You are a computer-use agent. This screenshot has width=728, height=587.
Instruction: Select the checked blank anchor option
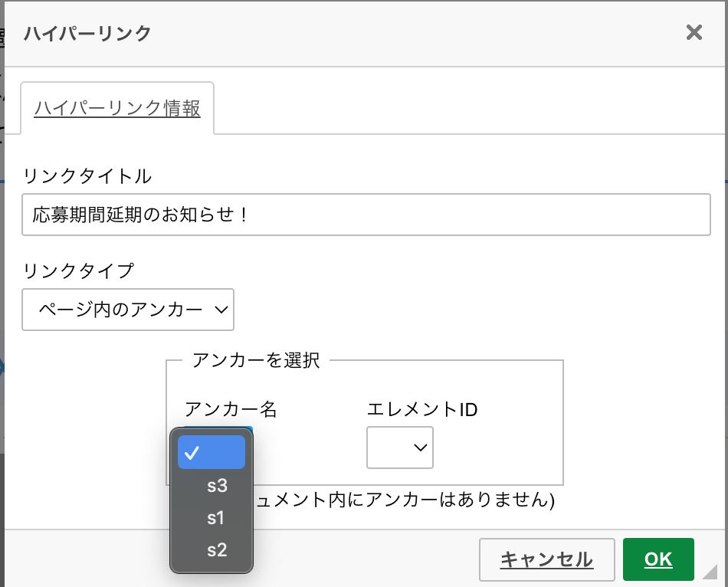coord(212,452)
